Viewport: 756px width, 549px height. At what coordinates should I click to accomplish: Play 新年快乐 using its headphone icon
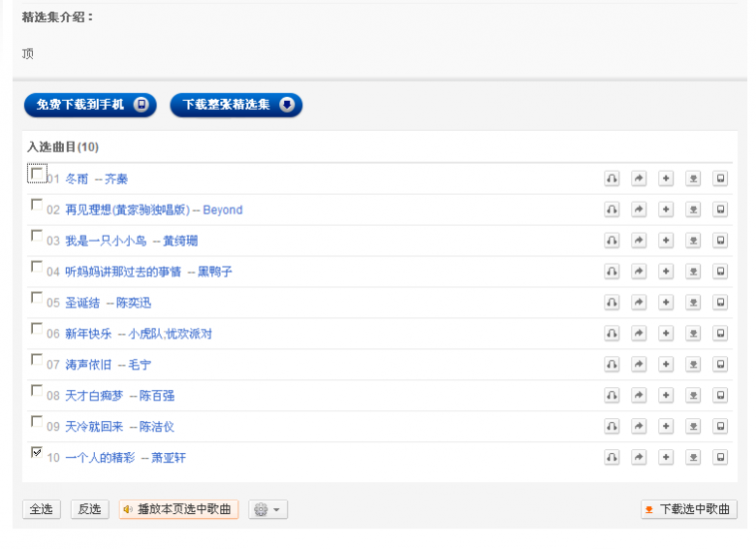point(612,334)
